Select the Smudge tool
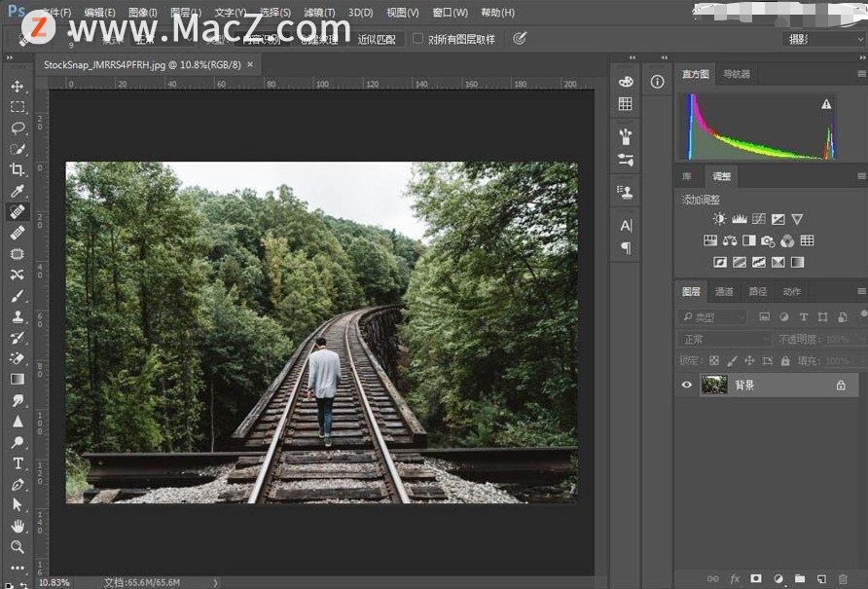 tap(18, 400)
